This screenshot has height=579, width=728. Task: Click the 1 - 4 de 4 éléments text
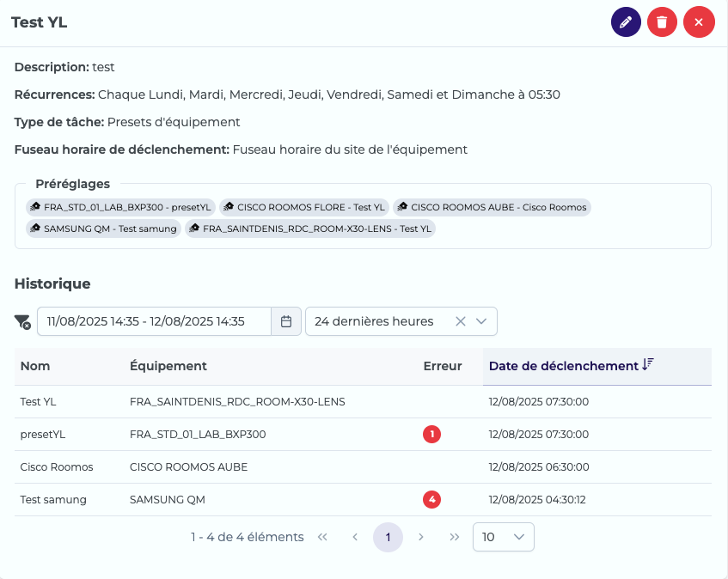point(247,537)
